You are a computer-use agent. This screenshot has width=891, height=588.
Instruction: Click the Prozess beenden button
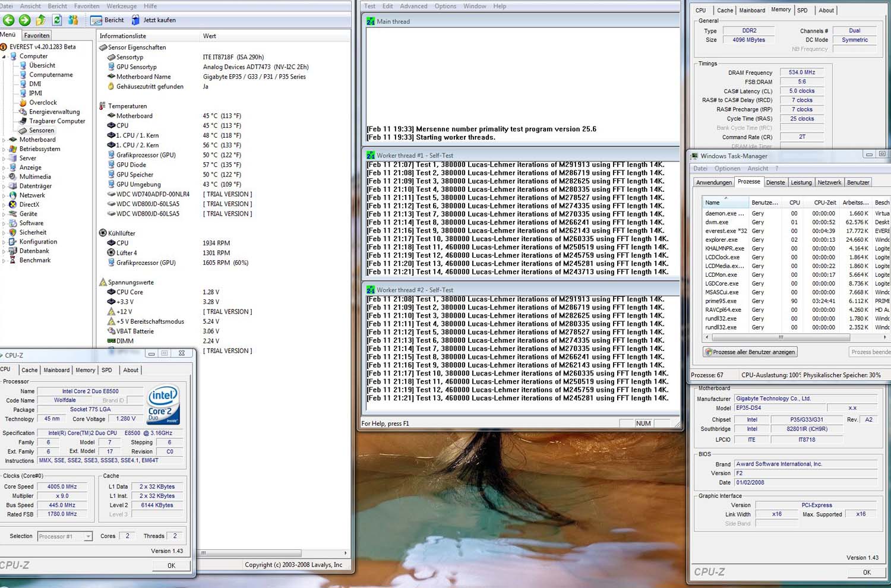(870, 352)
